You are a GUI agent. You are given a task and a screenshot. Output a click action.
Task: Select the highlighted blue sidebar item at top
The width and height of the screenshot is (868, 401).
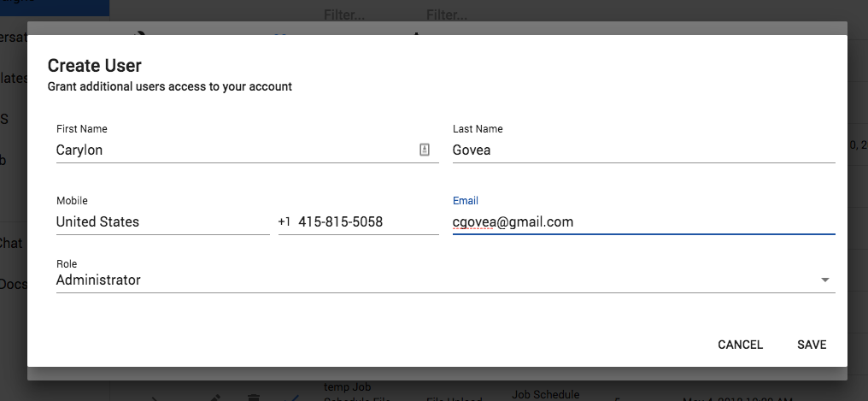(x=55, y=8)
